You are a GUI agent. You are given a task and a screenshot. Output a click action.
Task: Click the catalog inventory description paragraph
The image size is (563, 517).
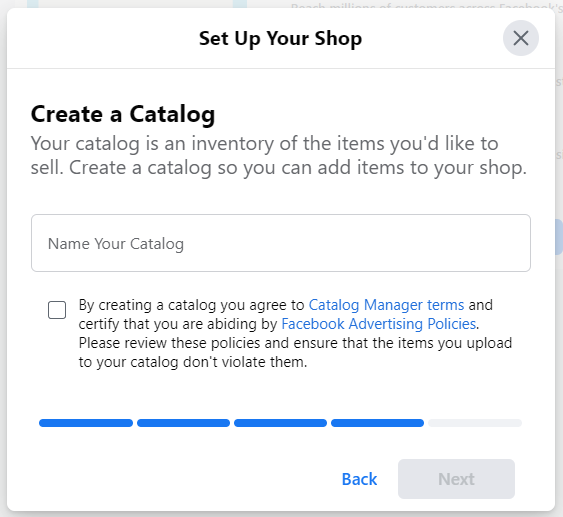click(x=279, y=155)
